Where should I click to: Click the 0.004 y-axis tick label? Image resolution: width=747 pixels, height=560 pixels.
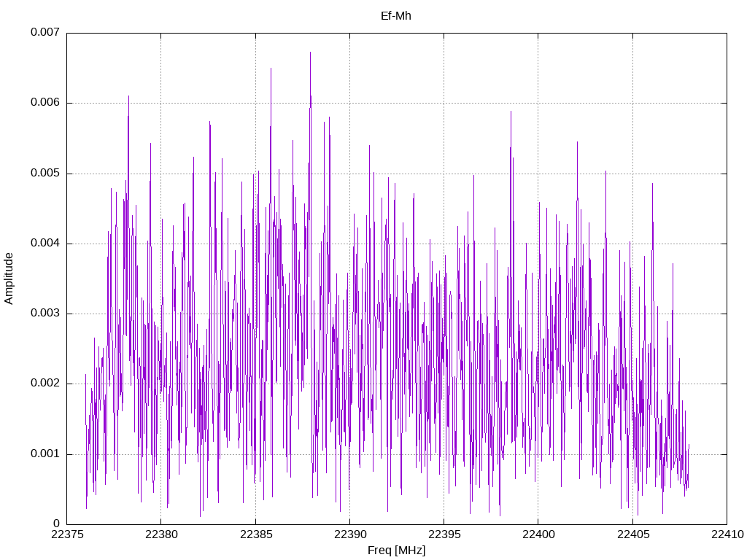(x=45, y=243)
